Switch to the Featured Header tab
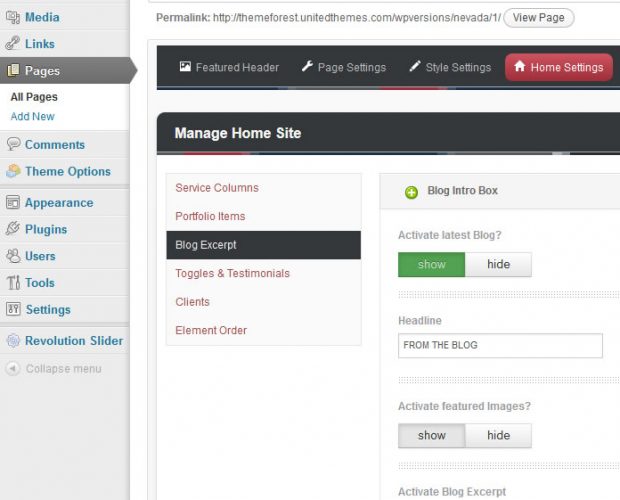The width and height of the screenshot is (620, 500). [x=229, y=67]
